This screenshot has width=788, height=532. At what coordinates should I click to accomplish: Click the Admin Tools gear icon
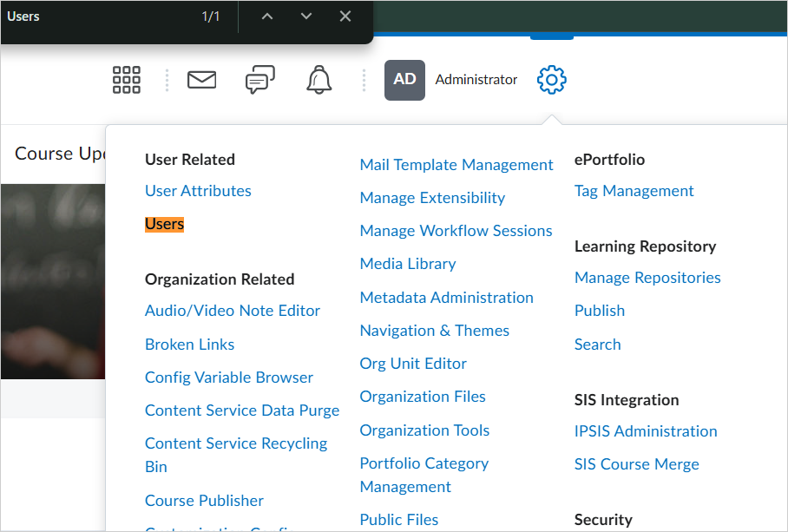[x=551, y=79]
